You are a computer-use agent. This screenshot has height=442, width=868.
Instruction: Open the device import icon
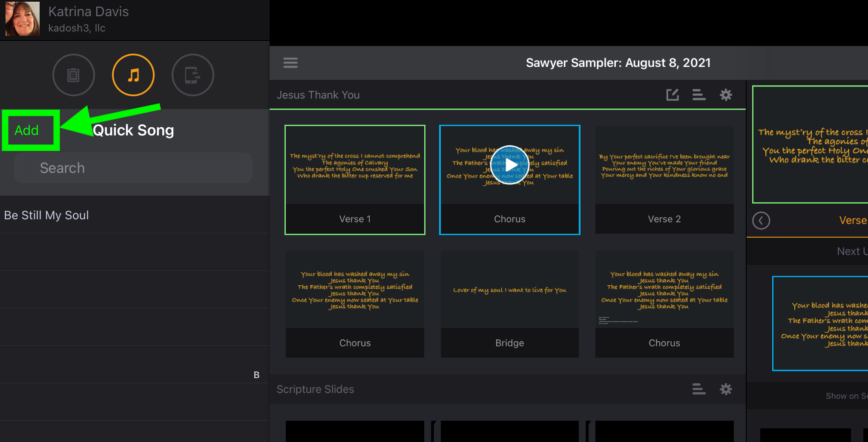[193, 75]
